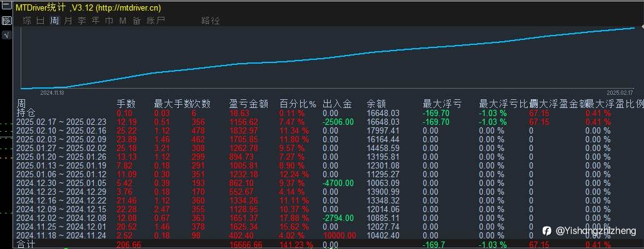The image size is (644, 249).
Task: Switch to the 年 yearly tab
Action: 95,21
